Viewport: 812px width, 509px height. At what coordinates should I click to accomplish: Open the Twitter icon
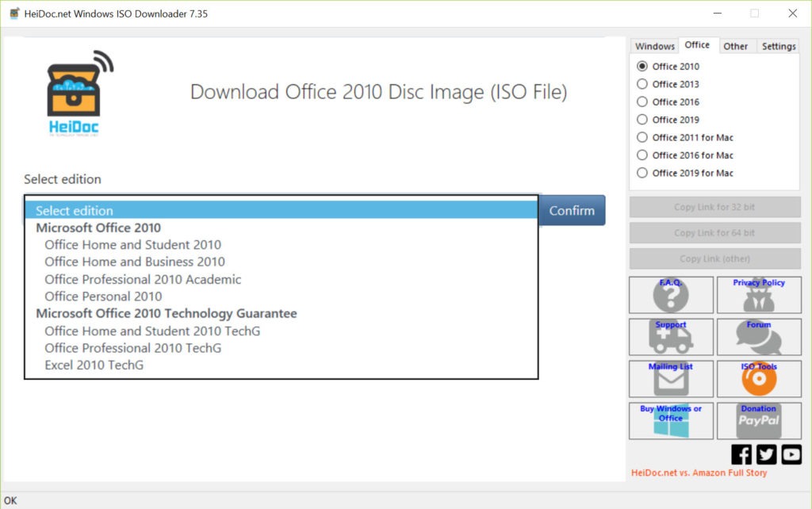tap(767, 454)
